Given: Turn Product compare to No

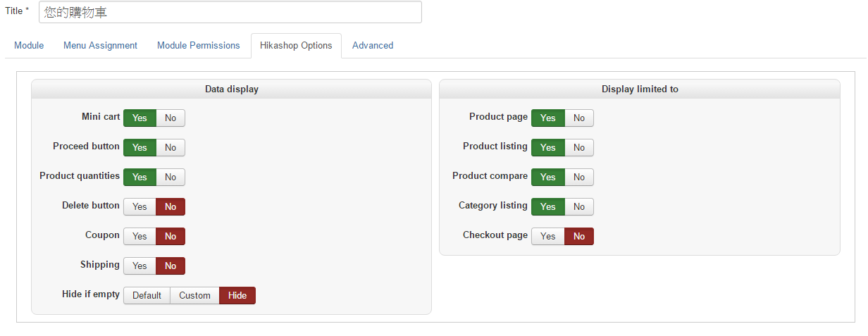Looking at the screenshot, I should pyautogui.click(x=579, y=177).
